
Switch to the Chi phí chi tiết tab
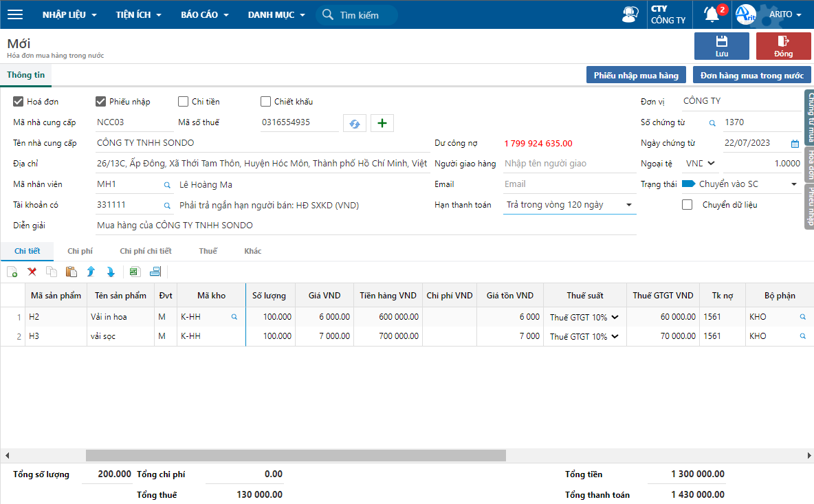tap(145, 252)
